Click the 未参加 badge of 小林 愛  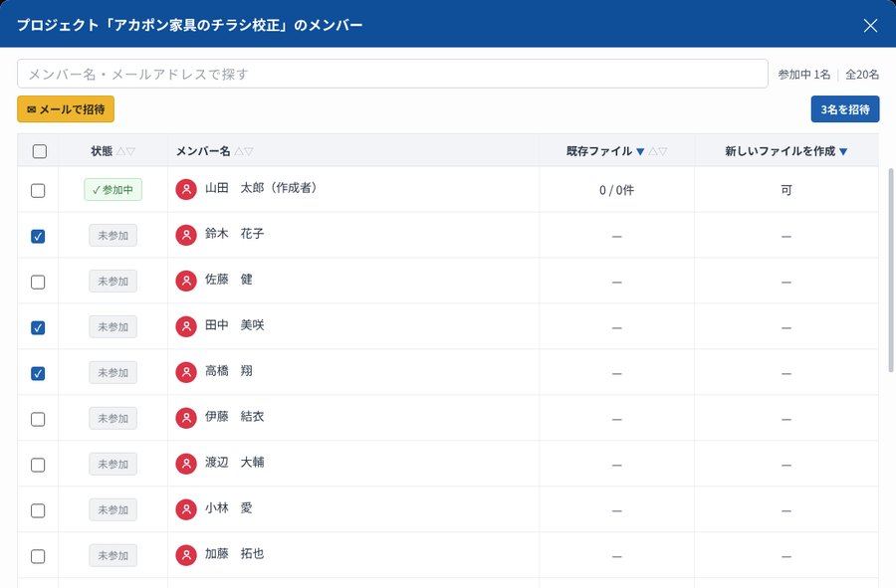(113, 509)
